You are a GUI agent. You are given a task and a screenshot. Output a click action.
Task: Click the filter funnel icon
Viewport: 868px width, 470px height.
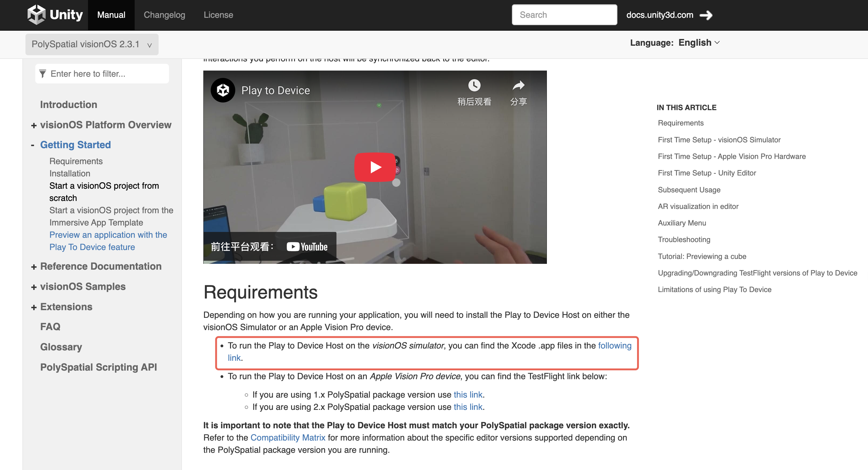tap(42, 74)
